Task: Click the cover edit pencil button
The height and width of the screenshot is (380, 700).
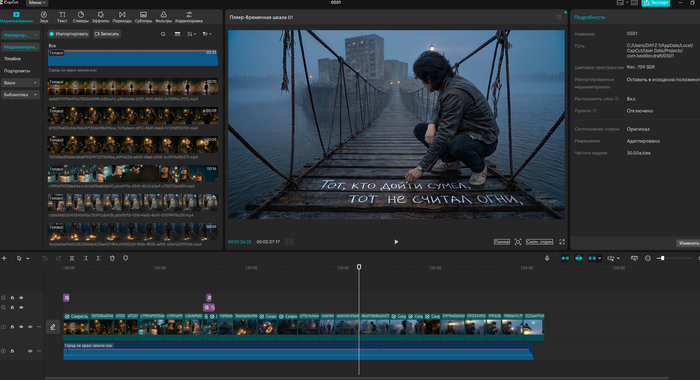Action: click(53, 327)
